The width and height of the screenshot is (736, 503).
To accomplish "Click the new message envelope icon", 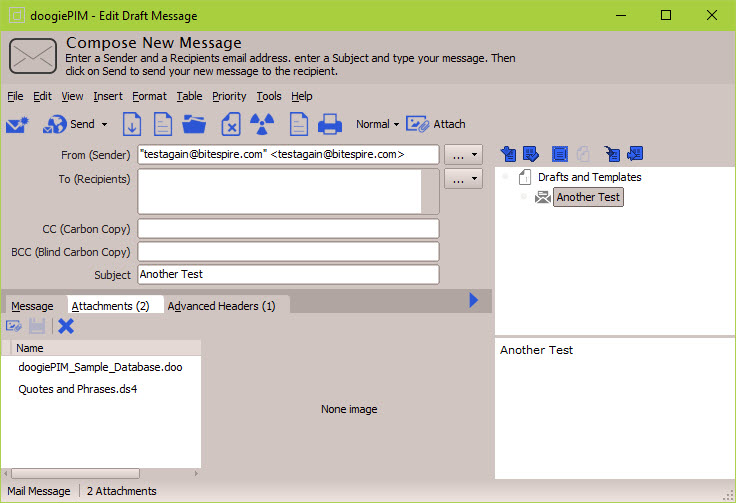I will 17,125.
